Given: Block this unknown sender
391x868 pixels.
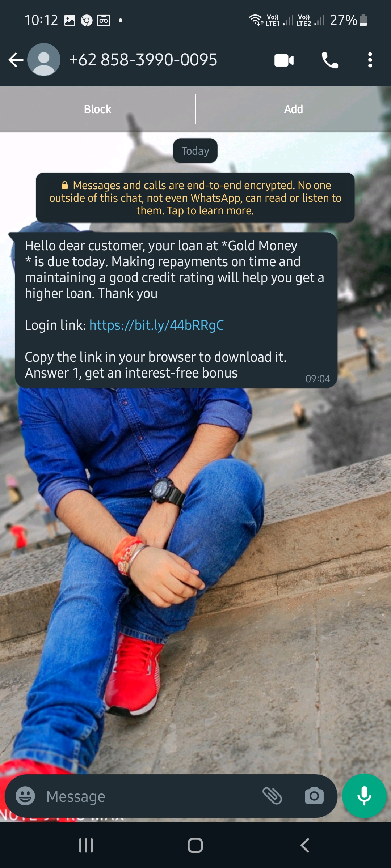Looking at the screenshot, I should click(97, 109).
